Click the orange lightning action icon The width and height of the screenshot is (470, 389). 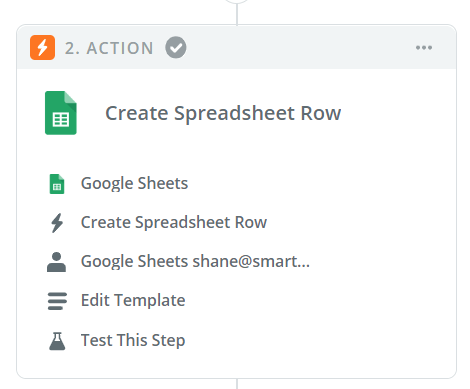tap(42, 47)
